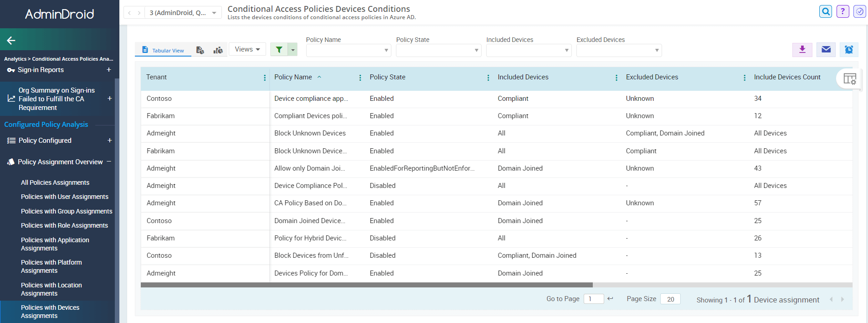This screenshot has height=323, width=868.
Task: Click the go-to-page enter arrow icon
Action: point(610,298)
